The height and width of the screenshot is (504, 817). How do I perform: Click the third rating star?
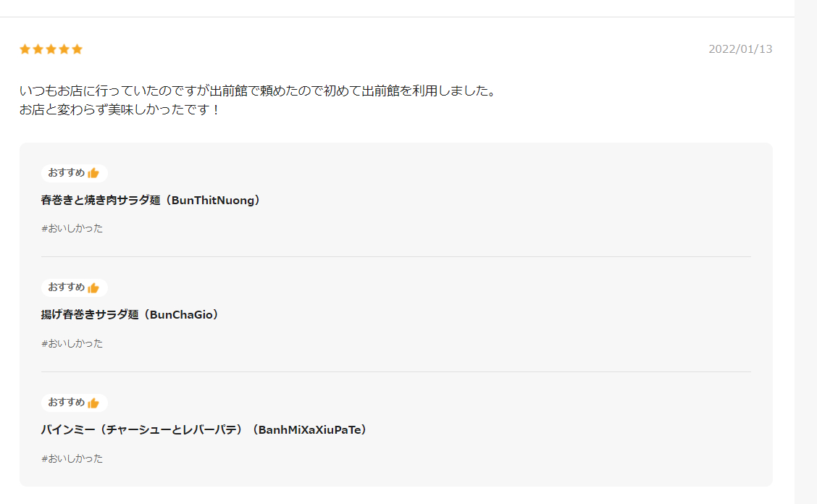tap(51, 49)
